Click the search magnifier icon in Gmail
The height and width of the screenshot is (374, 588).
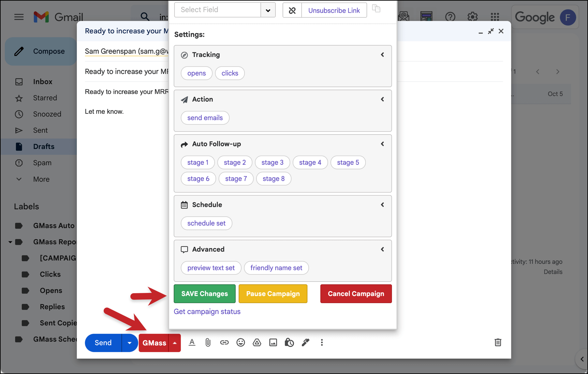[x=145, y=17]
